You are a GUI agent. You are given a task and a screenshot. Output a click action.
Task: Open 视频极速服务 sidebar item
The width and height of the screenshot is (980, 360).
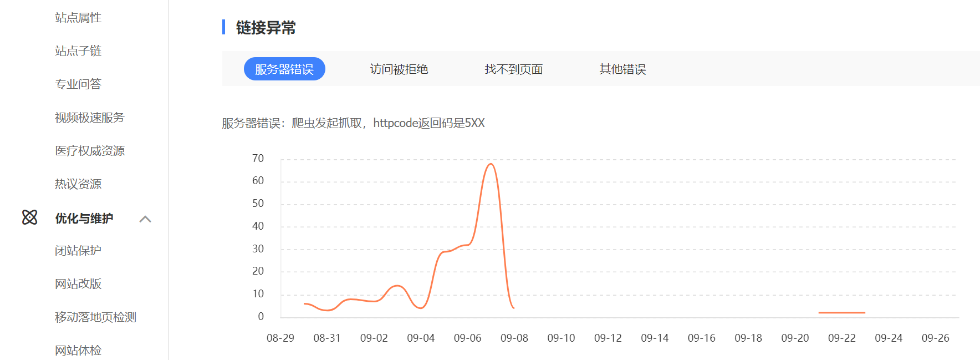(90, 118)
